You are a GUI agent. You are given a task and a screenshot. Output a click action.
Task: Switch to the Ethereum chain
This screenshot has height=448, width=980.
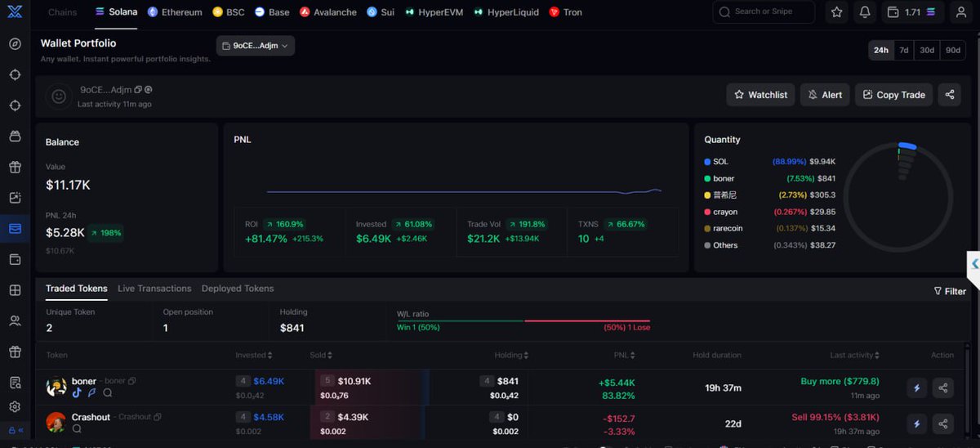coord(175,12)
